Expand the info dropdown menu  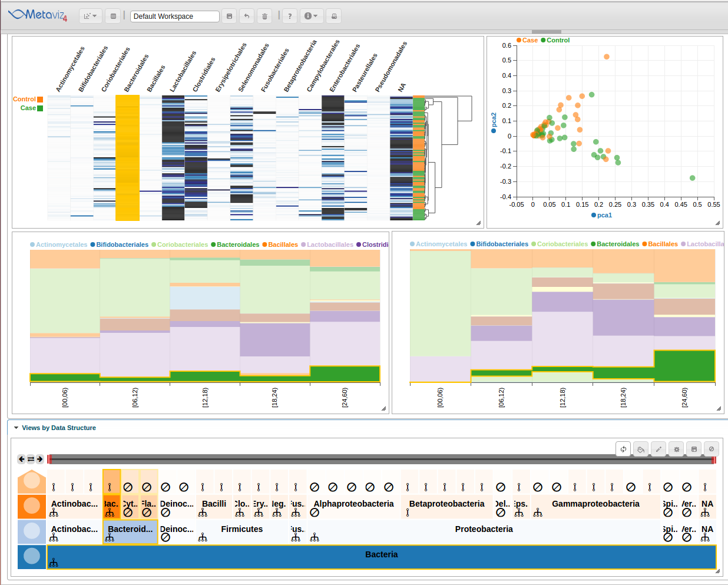pos(311,16)
